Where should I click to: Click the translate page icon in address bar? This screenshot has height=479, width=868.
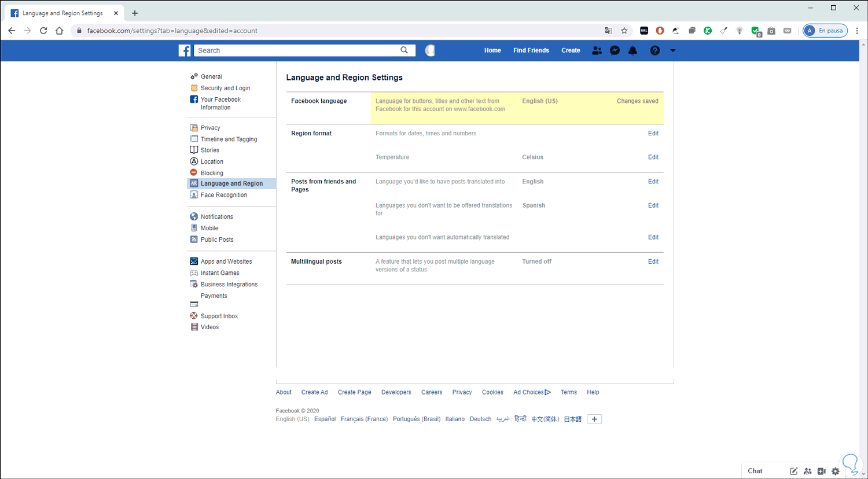point(608,31)
